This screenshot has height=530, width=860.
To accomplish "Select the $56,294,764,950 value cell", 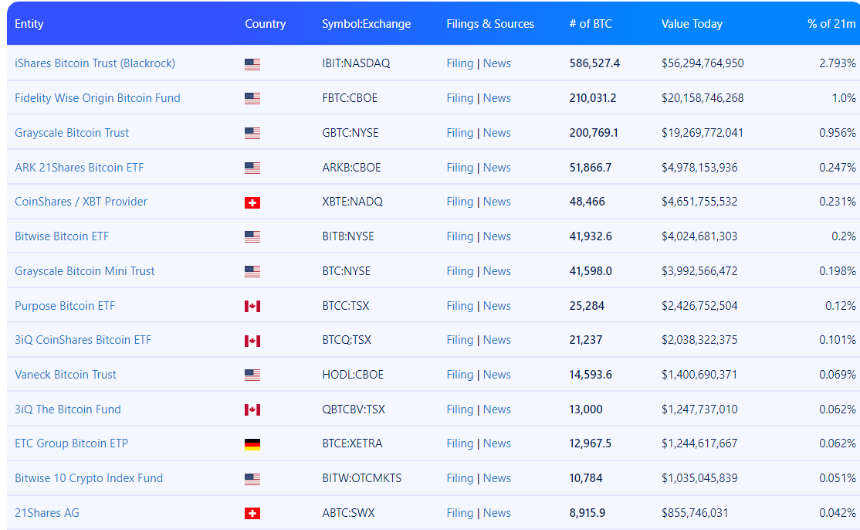I will (703, 63).
